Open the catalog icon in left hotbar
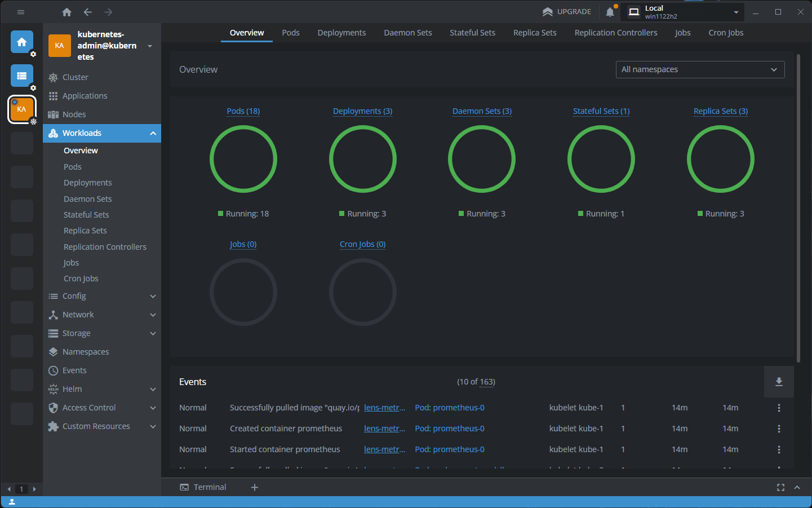The height and width of the screenshot is (508, 812). click(22, 76)
